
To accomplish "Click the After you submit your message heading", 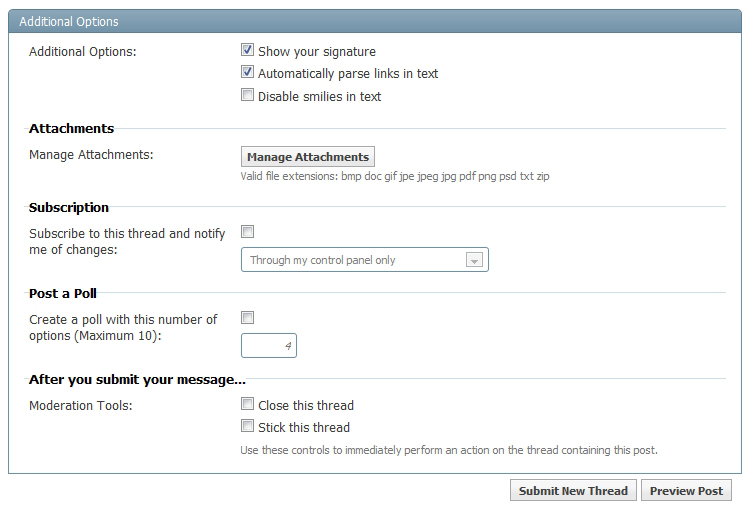I will tap(137, 379).
